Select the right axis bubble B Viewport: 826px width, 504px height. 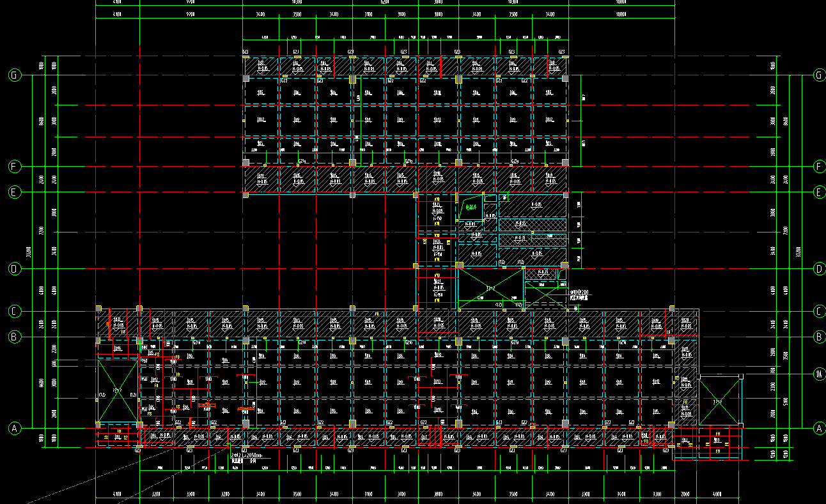coord(818,337)
